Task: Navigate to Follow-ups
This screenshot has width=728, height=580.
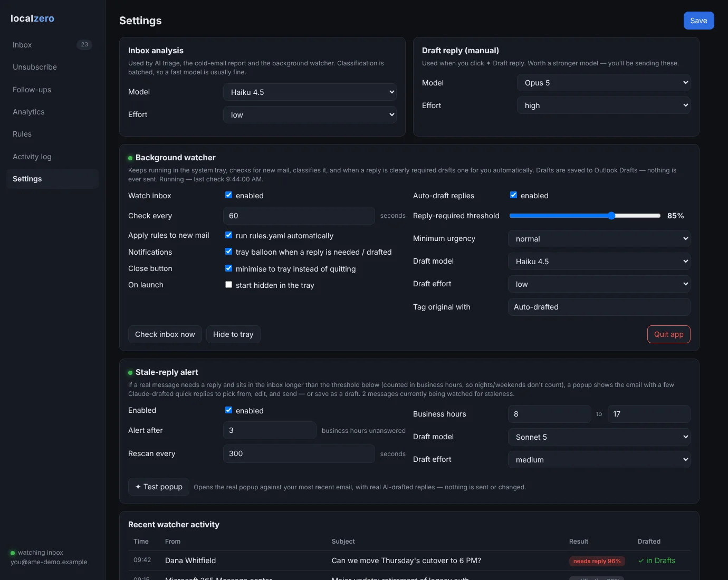Action: pyautogui.click(x=53, y=90)
